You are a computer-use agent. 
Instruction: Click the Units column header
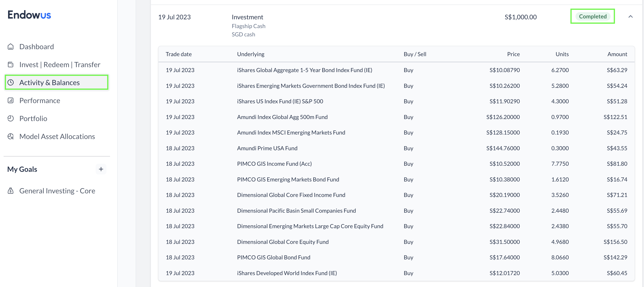click(562, 54)
